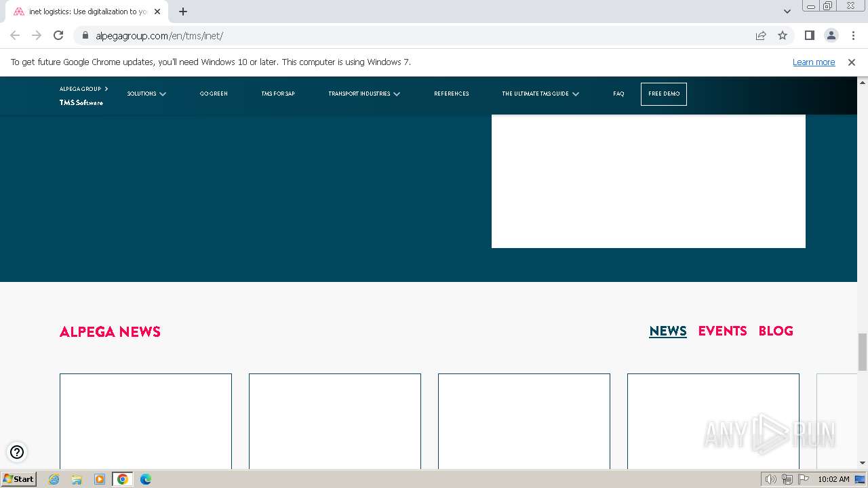Open the GO GREEN menu item
This screenshot has width=868, height=488.
coord(214,94)
